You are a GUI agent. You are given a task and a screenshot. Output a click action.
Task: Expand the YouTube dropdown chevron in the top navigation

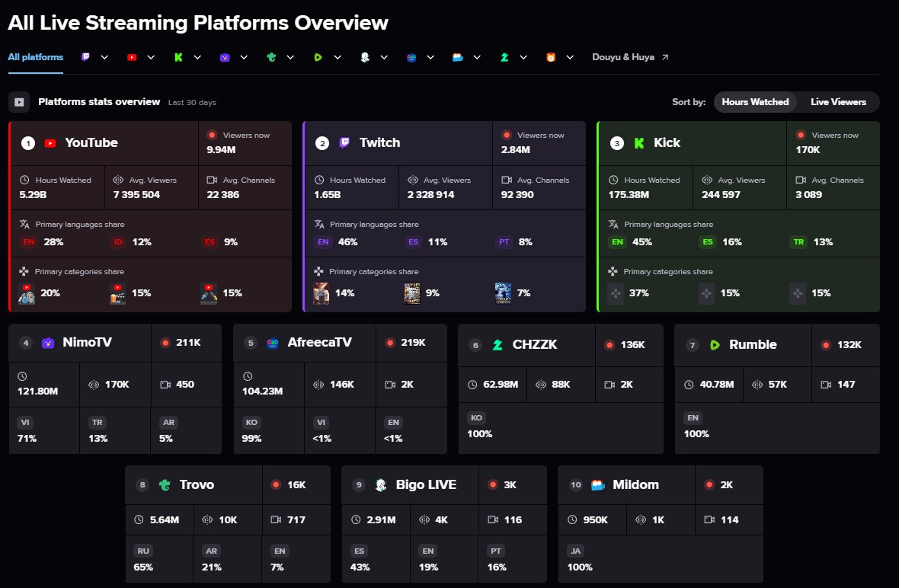coord(151,57)
